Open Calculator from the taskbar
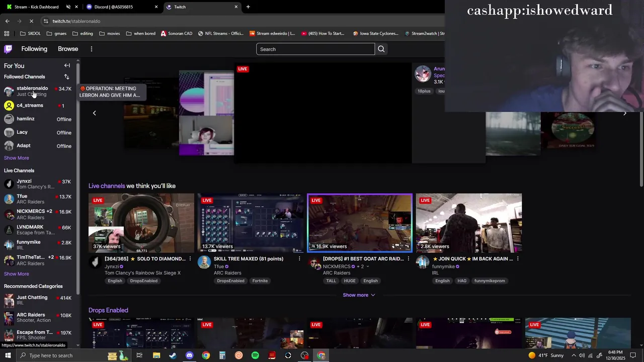 click(x=222, y=355)
